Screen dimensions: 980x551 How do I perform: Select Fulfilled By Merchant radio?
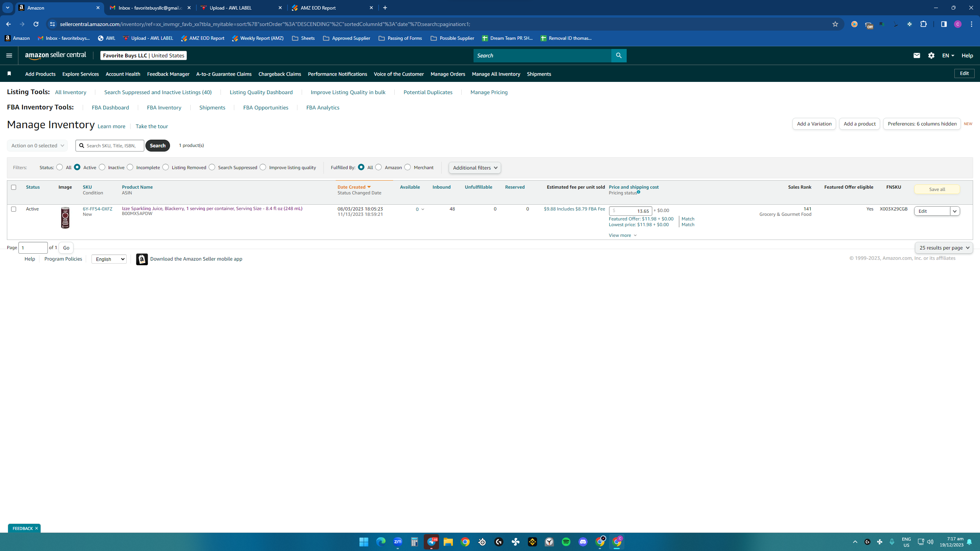[408, 167]
